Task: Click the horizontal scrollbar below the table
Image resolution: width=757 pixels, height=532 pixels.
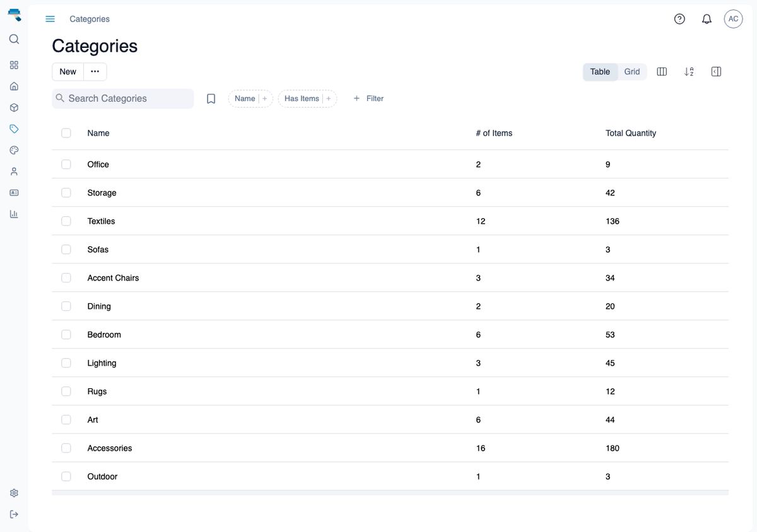Action: point(390,493)
